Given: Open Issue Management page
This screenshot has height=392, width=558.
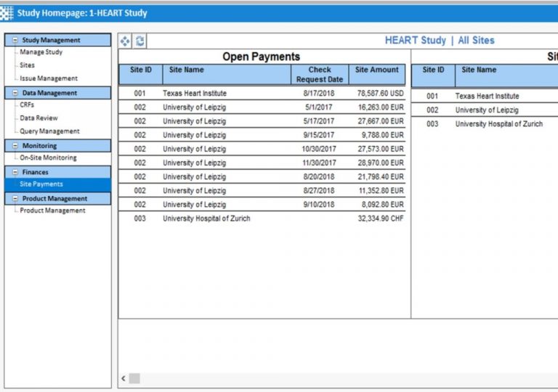Looking at the screenshot, I should (48, 78).
